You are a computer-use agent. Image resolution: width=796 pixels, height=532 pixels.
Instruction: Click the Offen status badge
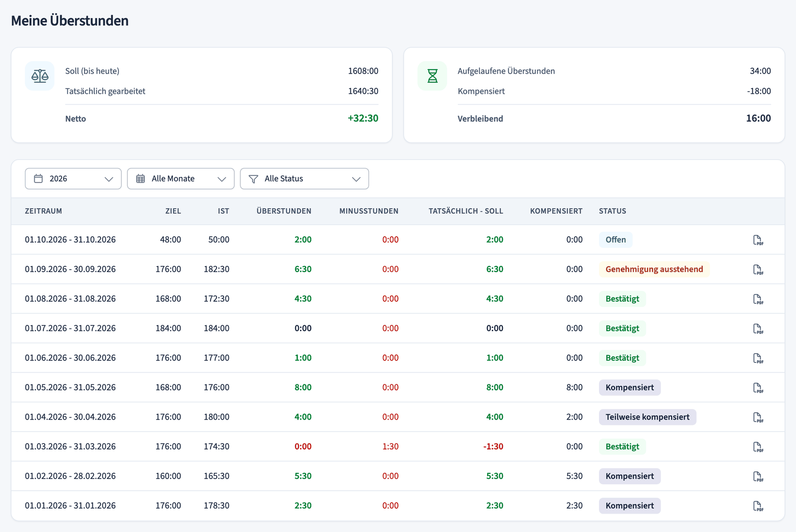click(615, 240)
